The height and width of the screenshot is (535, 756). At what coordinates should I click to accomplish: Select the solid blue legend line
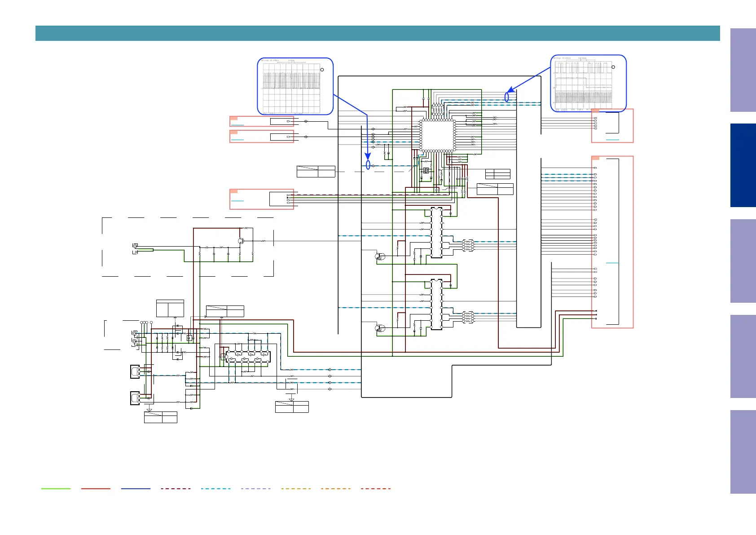click(x=136, y=488)
